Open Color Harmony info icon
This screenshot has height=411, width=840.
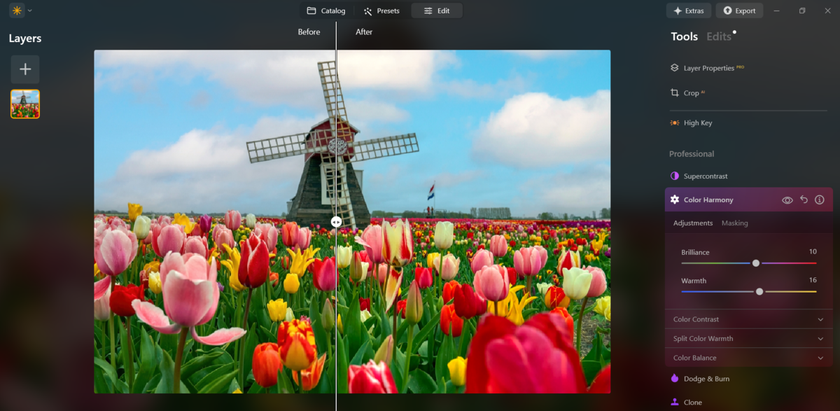(x=819, y=200)
